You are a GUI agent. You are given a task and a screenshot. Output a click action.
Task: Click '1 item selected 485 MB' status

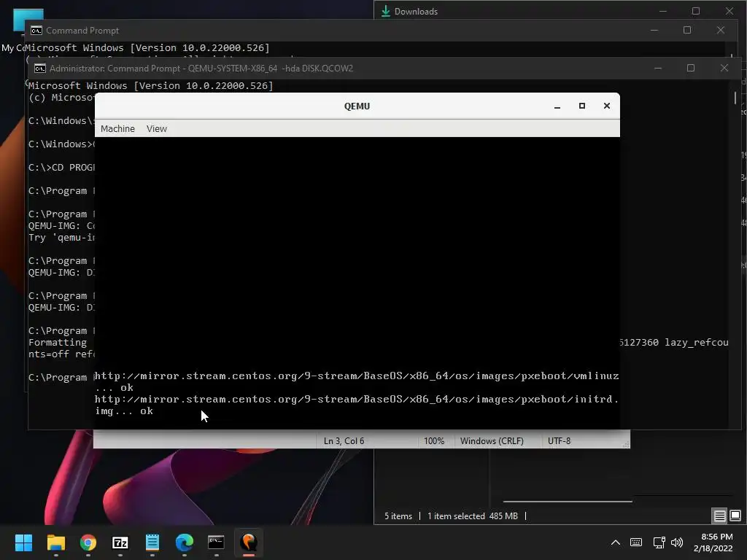pyautogui.click(x=473, y=516)
